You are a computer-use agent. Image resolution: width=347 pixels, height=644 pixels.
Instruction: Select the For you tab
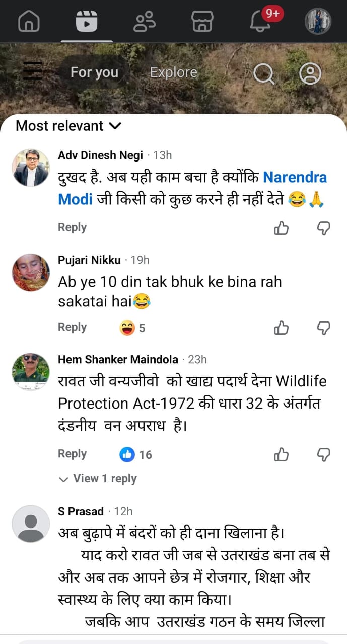pos(94,72)
